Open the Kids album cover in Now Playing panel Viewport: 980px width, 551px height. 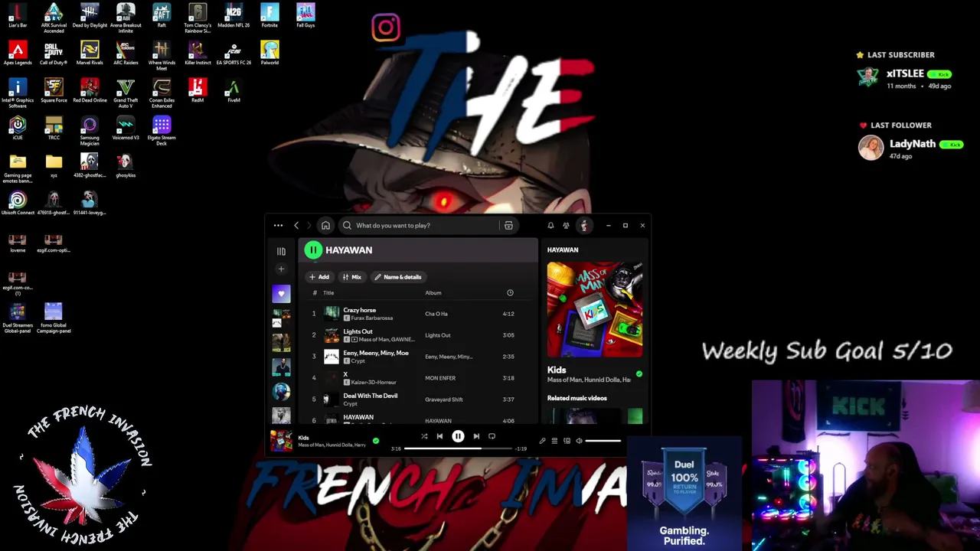coord(595,309)
